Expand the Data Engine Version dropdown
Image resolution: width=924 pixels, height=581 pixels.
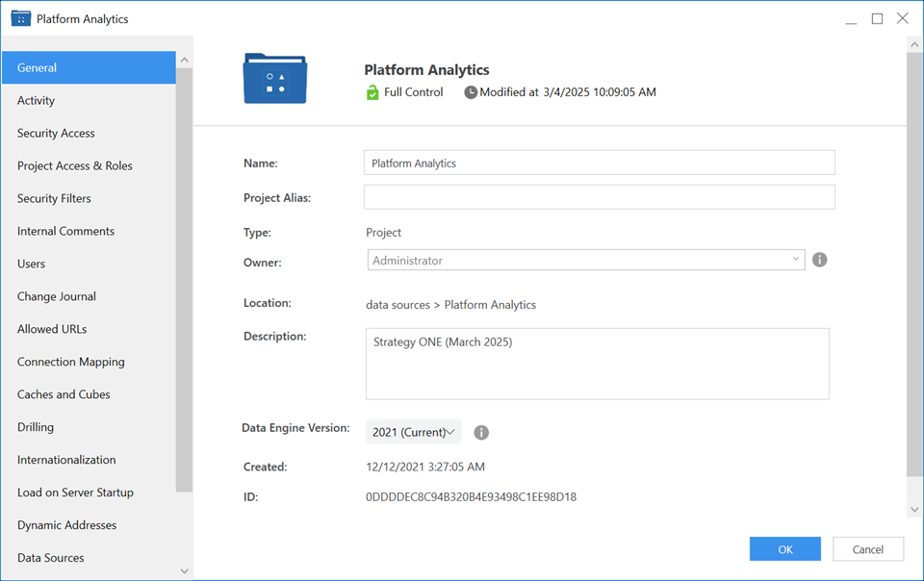click(414, 432)
